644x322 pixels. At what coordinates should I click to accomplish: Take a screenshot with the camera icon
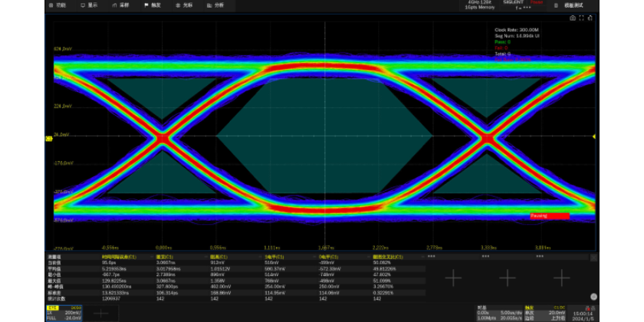point(573,18)
